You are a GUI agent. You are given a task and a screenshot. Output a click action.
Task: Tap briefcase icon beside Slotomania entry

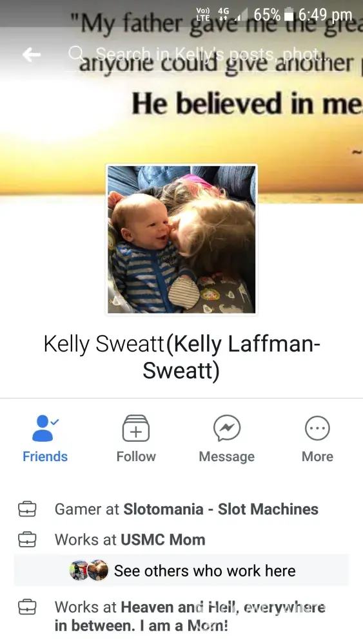(x=27, y=509)
